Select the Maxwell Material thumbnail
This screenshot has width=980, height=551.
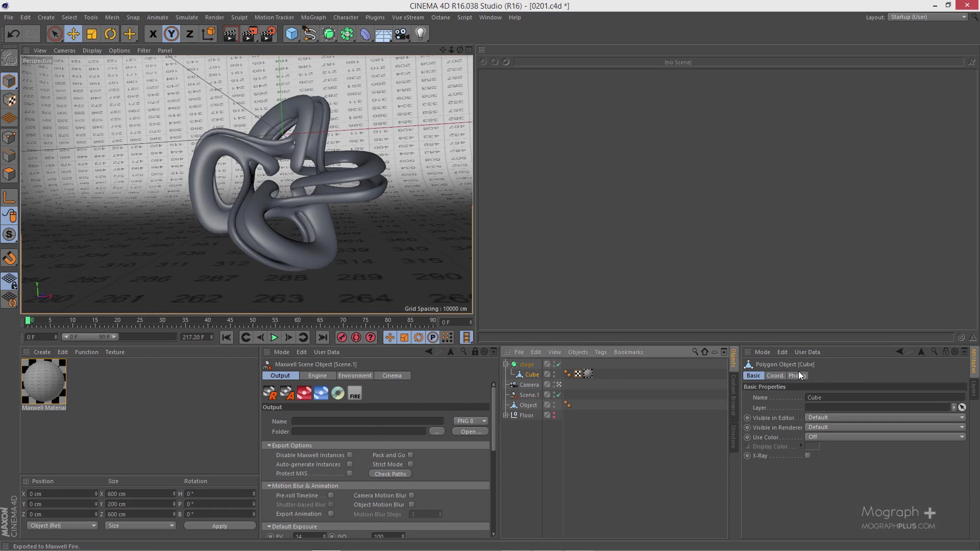[x=44, y=382]
